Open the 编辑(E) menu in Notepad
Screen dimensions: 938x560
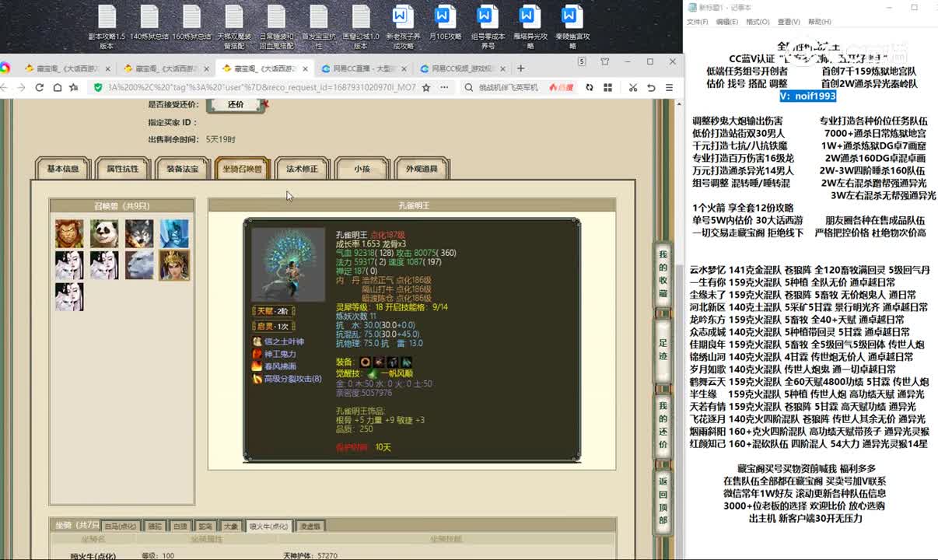pos(727,22)
